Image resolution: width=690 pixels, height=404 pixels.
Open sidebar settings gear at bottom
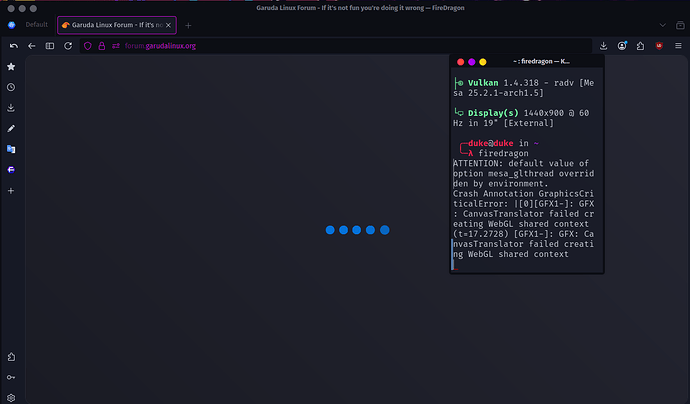[x=11, y=397]
